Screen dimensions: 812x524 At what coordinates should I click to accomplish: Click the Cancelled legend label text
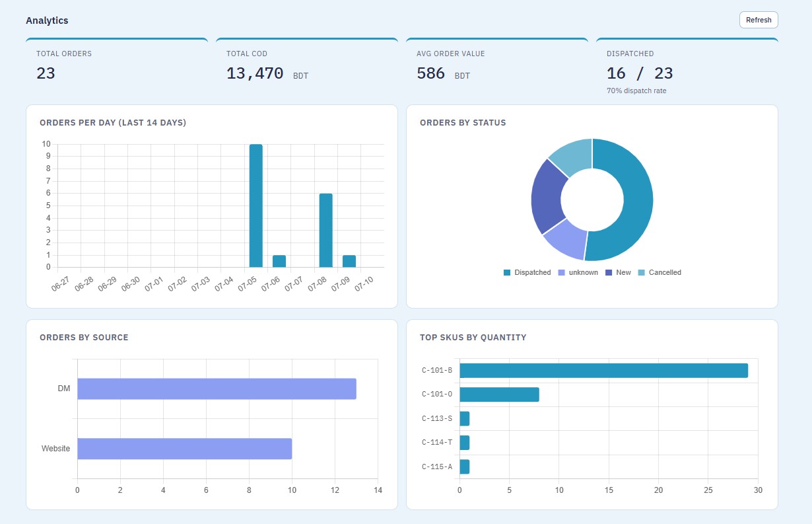(x=665, y=272)
